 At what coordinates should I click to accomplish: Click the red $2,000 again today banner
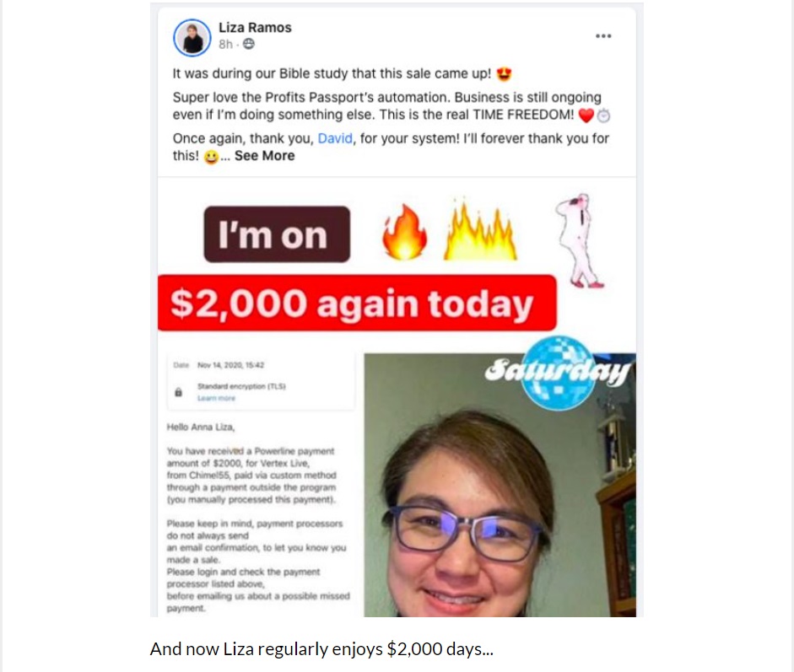(357, 303)
